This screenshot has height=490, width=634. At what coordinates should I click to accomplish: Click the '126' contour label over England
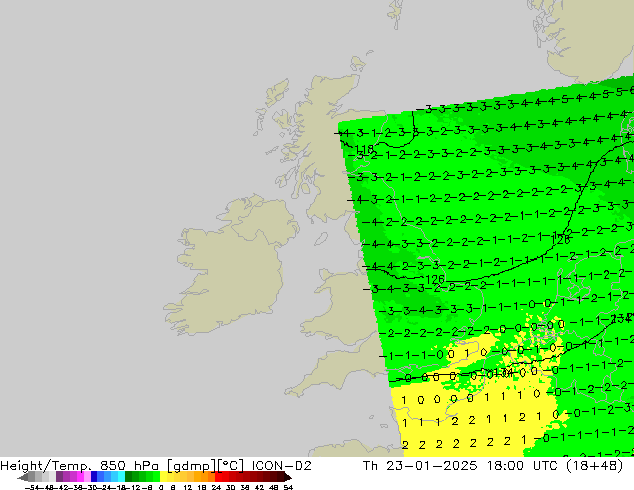coord(435,279)
